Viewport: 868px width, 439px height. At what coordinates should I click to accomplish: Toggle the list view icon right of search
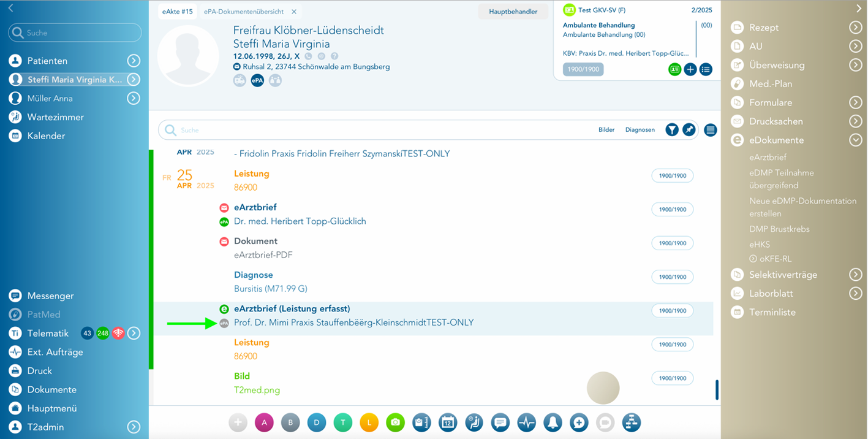point(711,130)
